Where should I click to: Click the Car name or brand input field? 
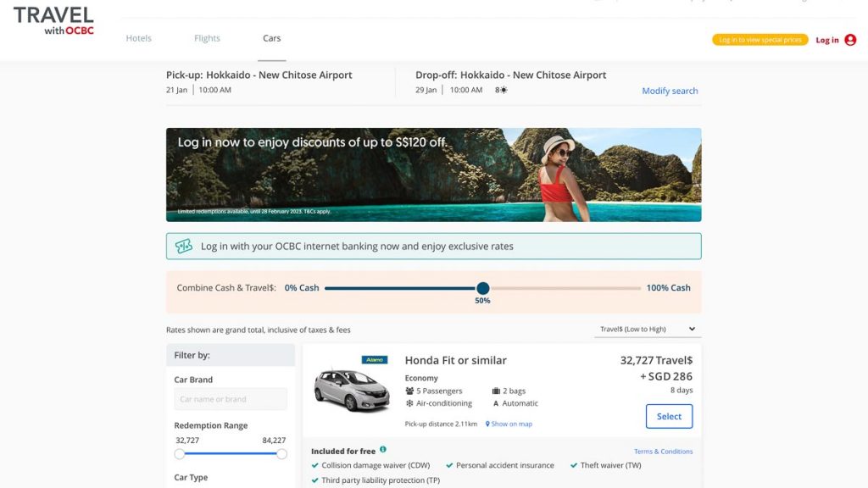point(231,399)
